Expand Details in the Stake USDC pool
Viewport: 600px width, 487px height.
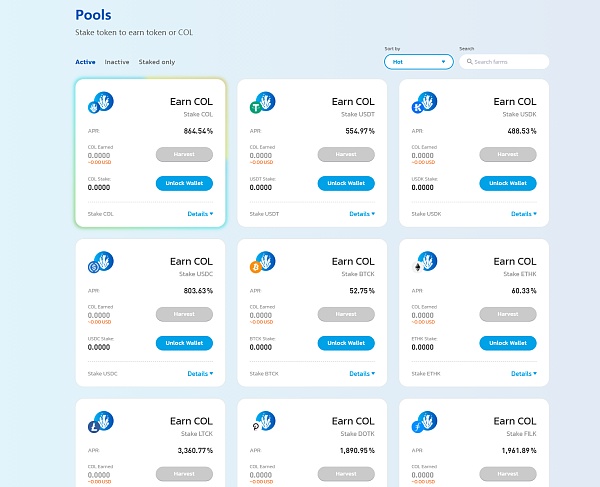(x=200, y=374)
